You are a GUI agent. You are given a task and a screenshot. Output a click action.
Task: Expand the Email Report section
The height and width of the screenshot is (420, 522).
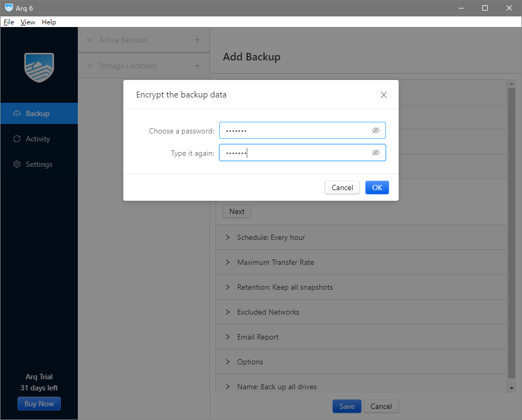(x=228, y=337)
